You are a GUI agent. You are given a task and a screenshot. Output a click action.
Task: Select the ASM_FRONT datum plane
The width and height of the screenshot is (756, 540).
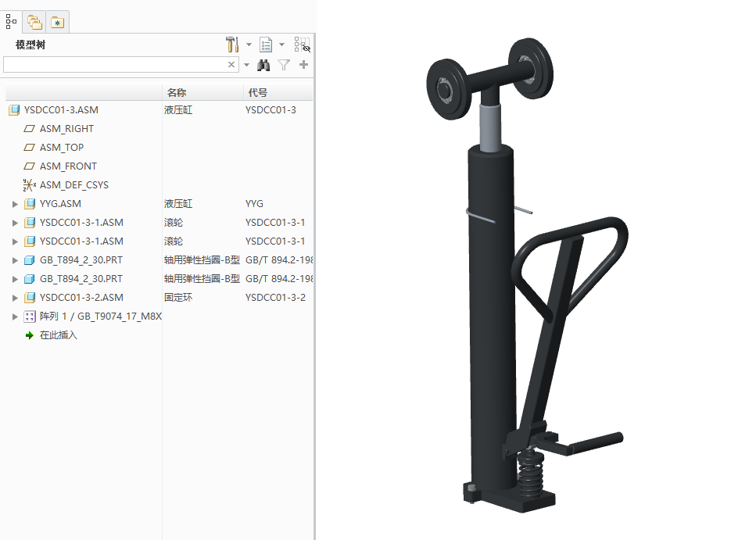pos(68,166)
